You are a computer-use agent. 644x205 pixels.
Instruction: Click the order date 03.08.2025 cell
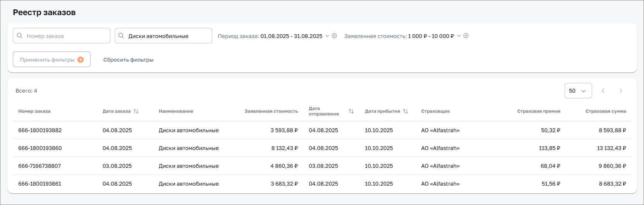(117, 166)
